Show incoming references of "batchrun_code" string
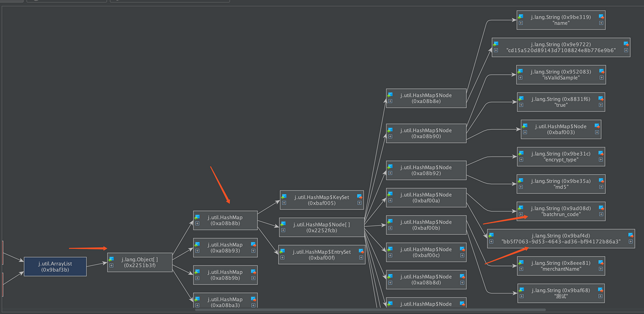 point(520,208)
